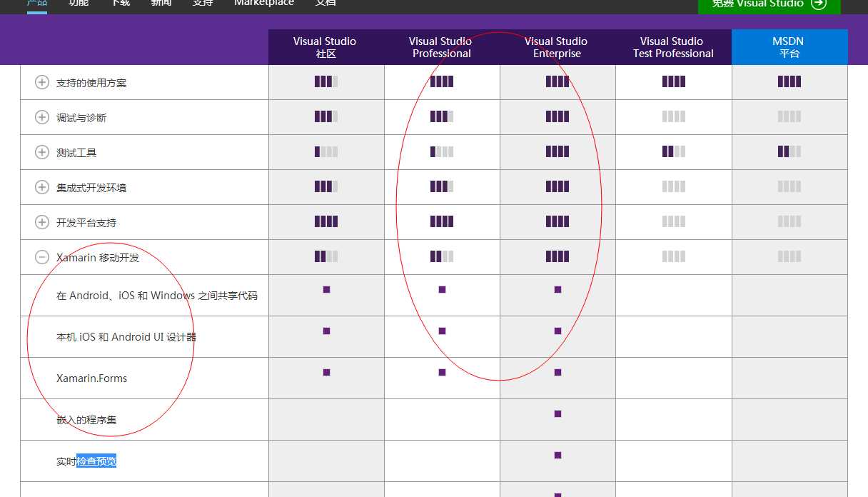Click the Xamarin.Forms feature label

tap(91, 378)
